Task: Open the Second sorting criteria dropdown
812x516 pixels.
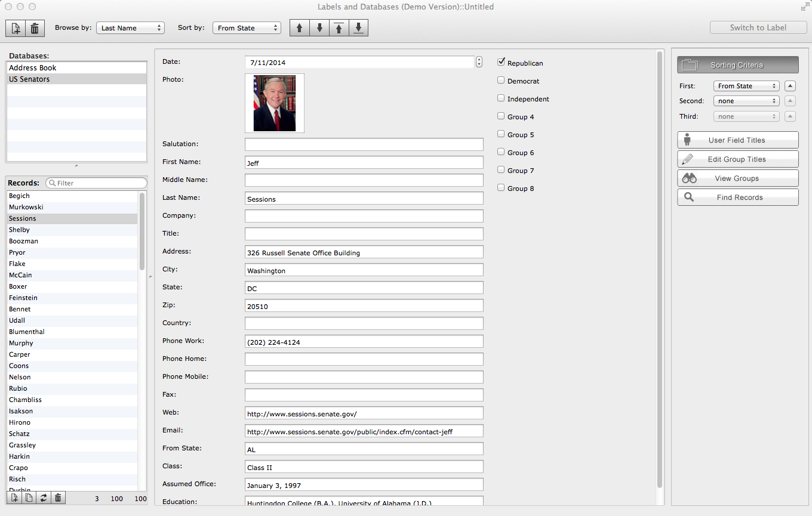Action: pos(746,101)
